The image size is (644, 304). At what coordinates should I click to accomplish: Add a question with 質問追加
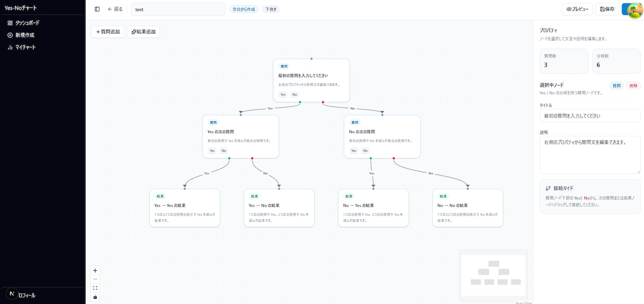pyautogui.click(x=108, y=32)
